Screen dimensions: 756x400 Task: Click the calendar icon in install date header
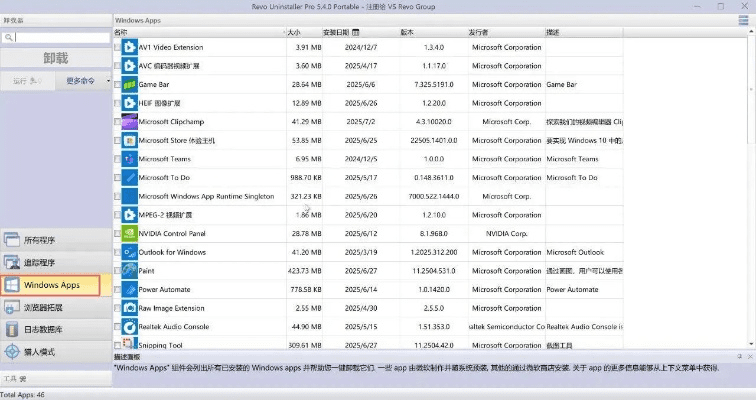coord(356,32)
